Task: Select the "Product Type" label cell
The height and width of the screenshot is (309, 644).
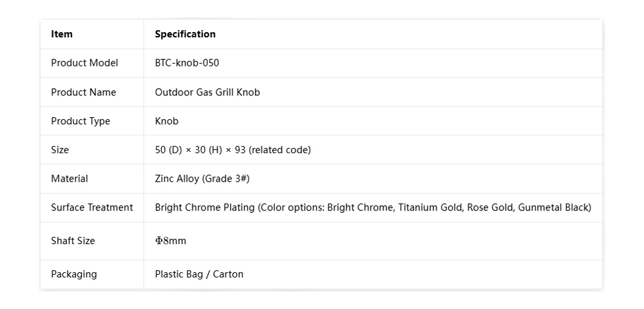Action: tap(80, 121)
